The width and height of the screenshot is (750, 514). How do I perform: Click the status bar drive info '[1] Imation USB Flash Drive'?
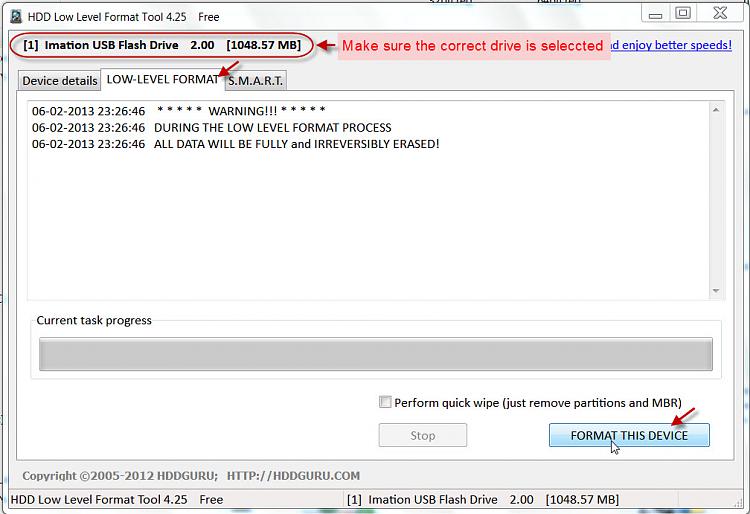point(483,500)
